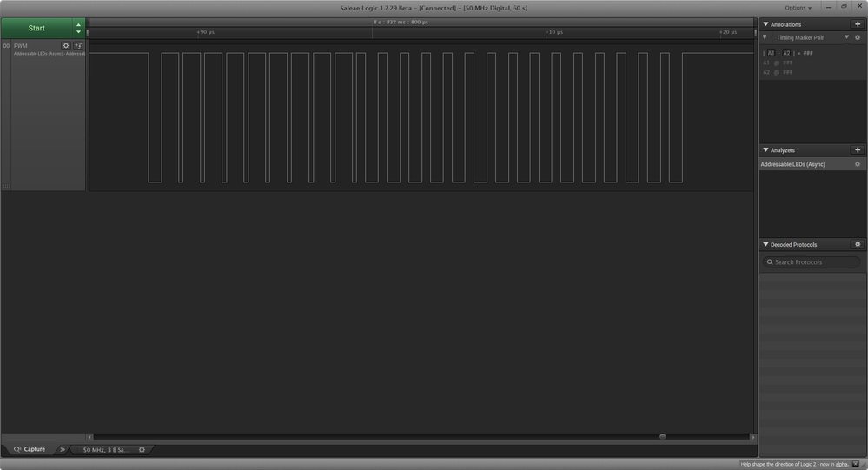Expand tabs with the double-chevron button
The height and width of the screenshot is (470, 868).
tap(62, 449)
